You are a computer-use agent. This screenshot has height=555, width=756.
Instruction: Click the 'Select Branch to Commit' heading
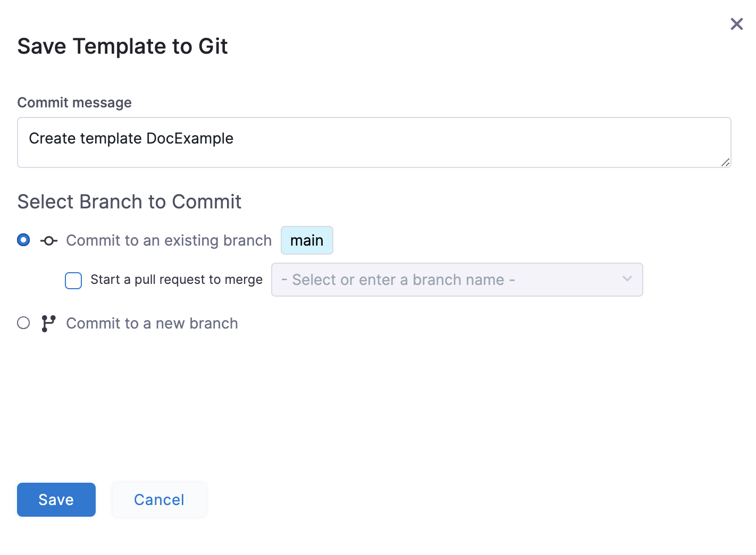point(129,202)
